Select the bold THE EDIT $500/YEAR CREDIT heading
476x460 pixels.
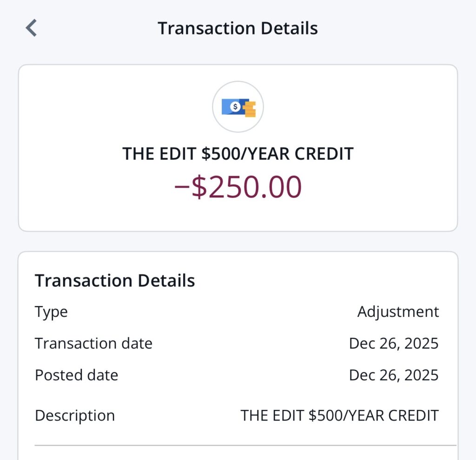pos(238,154)
